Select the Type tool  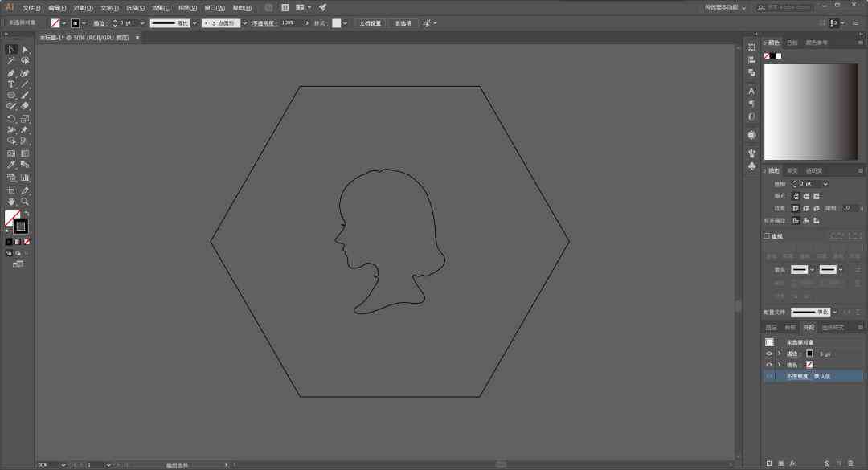[11, 84]
